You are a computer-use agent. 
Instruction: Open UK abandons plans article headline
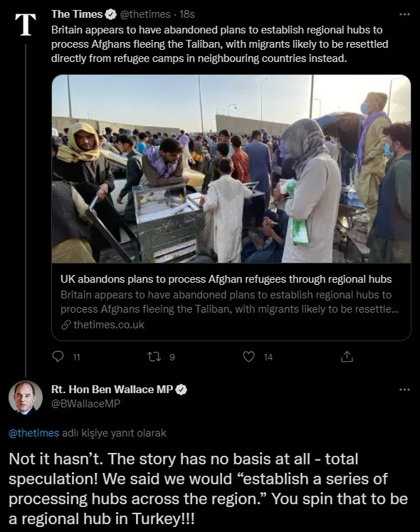pyautogui.click(x=226, y=279)
